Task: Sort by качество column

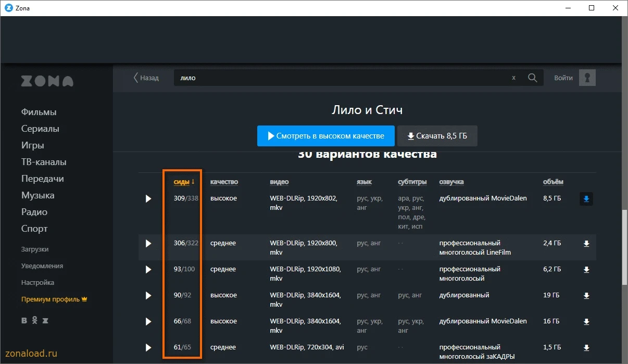Action: tap(224, 182)
